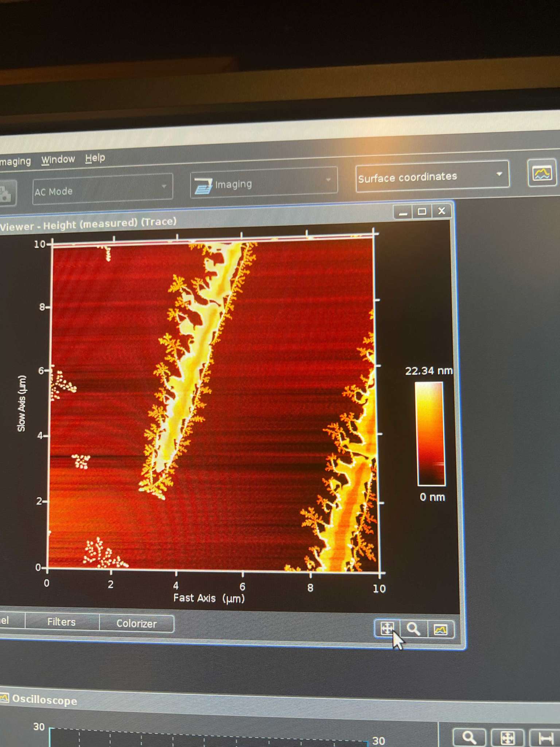
Task: Open the Surface coordinates dropdown
Action: pos(432,176)
